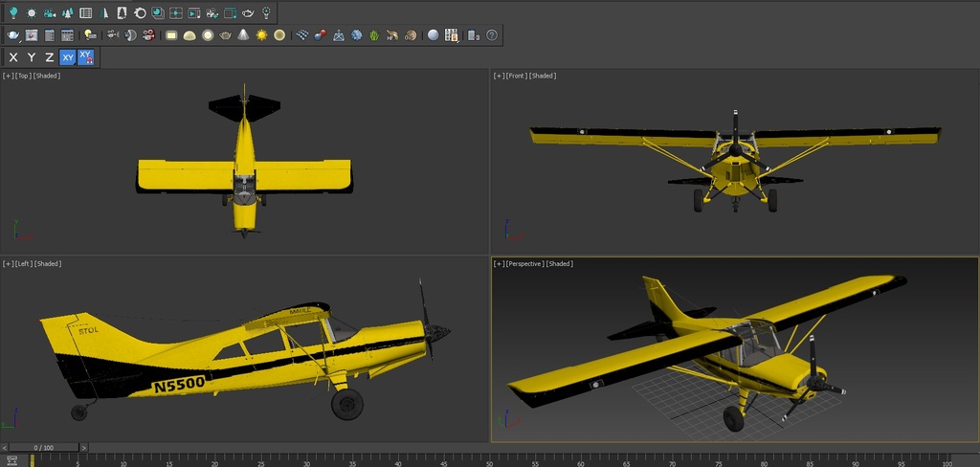
Task: Click the 0 / 100 time slider handle
Action: [44, 447]
